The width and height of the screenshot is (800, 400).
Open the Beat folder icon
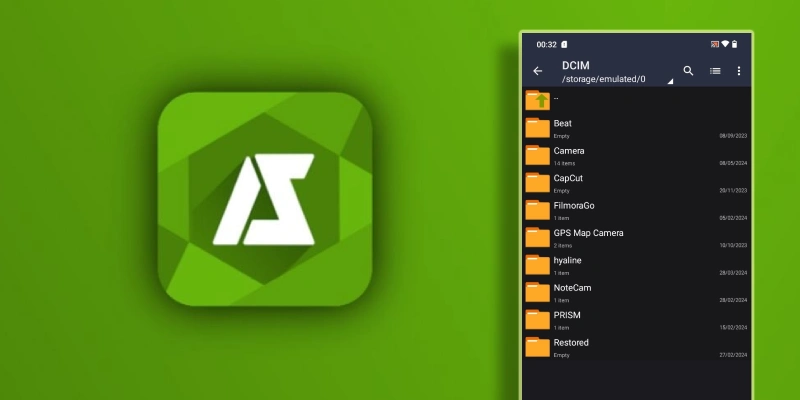(538, 128)
